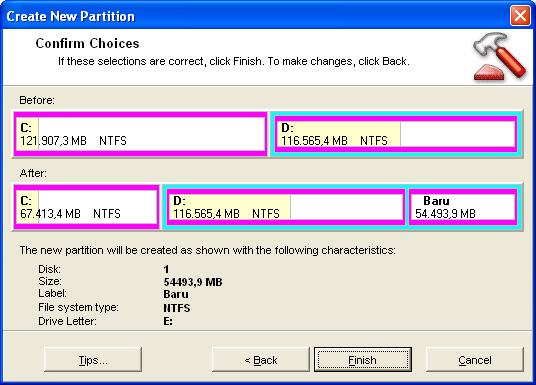Click the After: label
The width and height of the screenshot is (536, 385).
(33, 173)
